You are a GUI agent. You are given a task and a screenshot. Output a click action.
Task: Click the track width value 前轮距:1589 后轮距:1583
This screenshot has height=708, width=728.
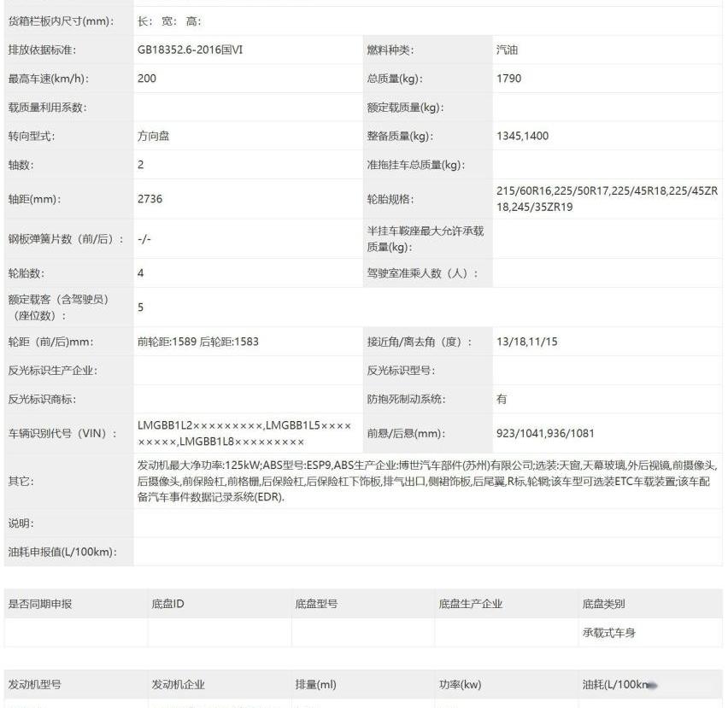[x=197, y=342]
